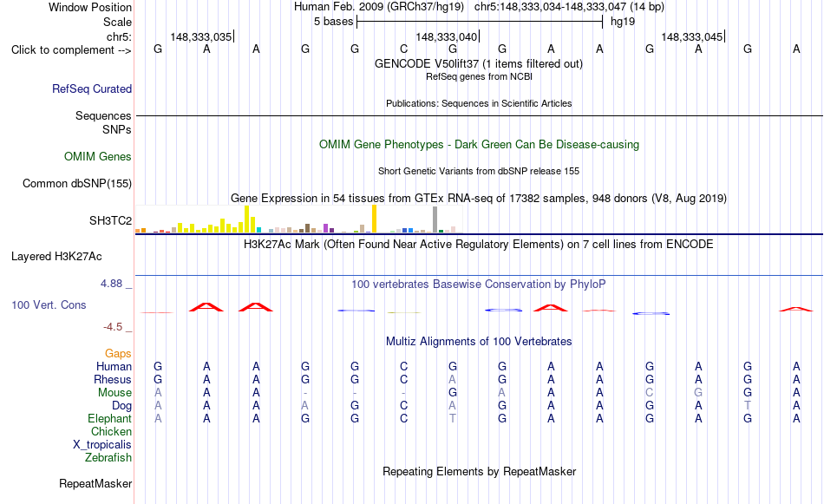Click the 'Click to complement -->' label
The image size is (824, 504).
point(71,50)
